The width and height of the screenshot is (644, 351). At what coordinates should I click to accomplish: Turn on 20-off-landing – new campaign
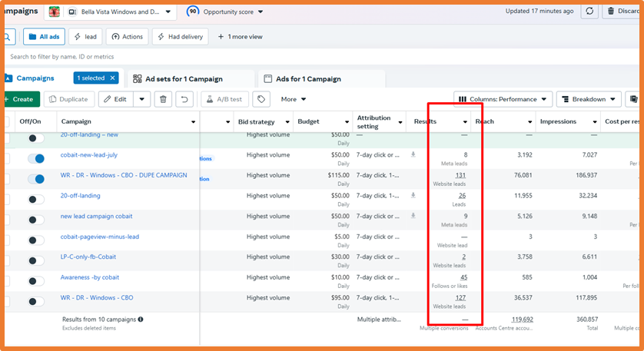(x=36, y=138)
